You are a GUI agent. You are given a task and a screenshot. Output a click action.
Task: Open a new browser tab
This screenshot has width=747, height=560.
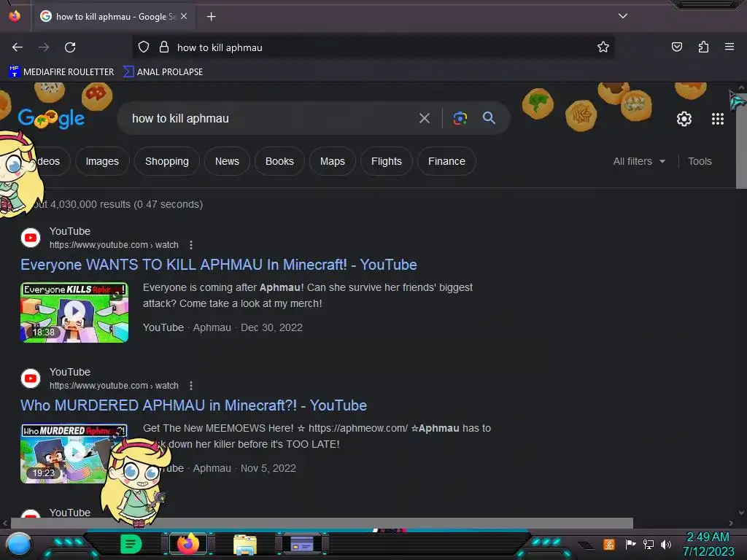click(x=211, y=17)
